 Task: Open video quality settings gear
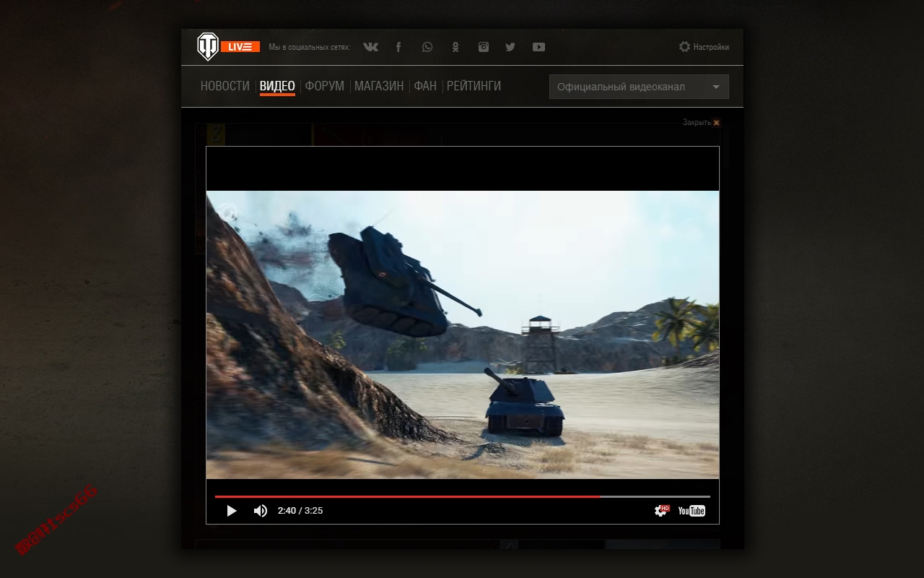[661, 511]
